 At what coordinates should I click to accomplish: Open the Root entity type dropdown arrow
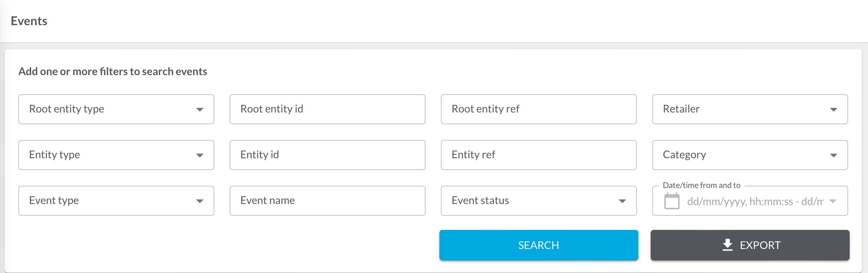click(200, 109)
